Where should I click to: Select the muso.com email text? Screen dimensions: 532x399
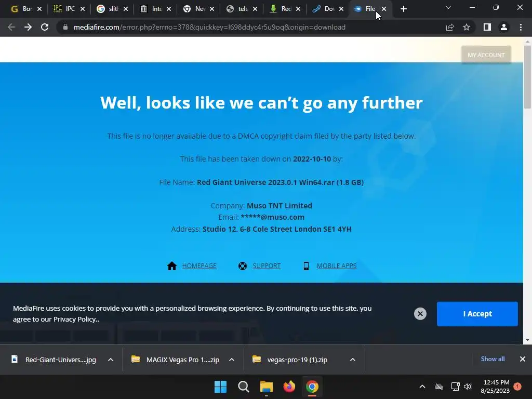pyautogui.click(x=272, y=217)
